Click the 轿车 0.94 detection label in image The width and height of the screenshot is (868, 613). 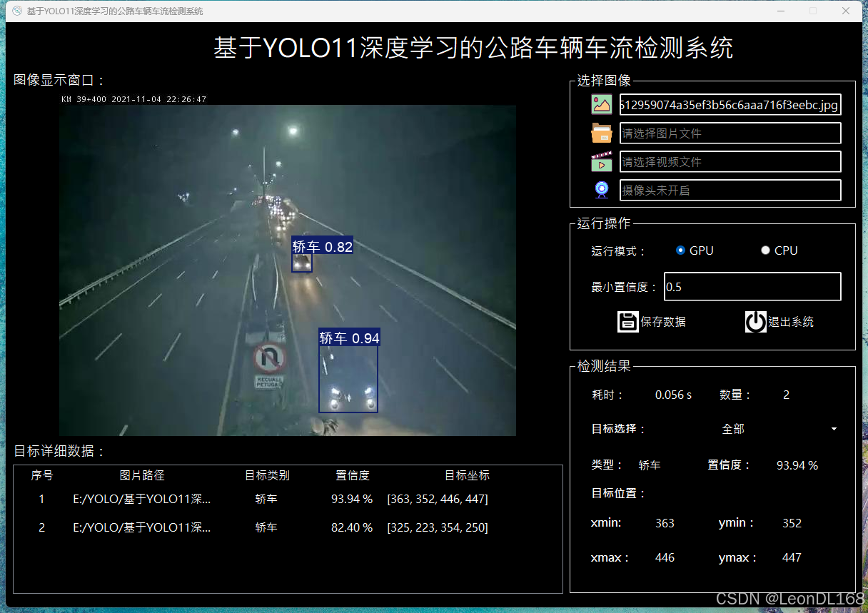point(349,338)
